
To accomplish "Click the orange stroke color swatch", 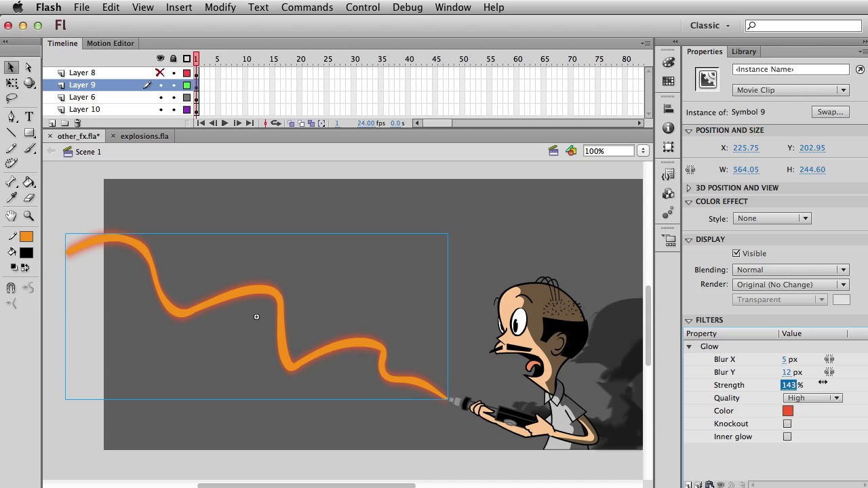I will (x=26, y=237).
